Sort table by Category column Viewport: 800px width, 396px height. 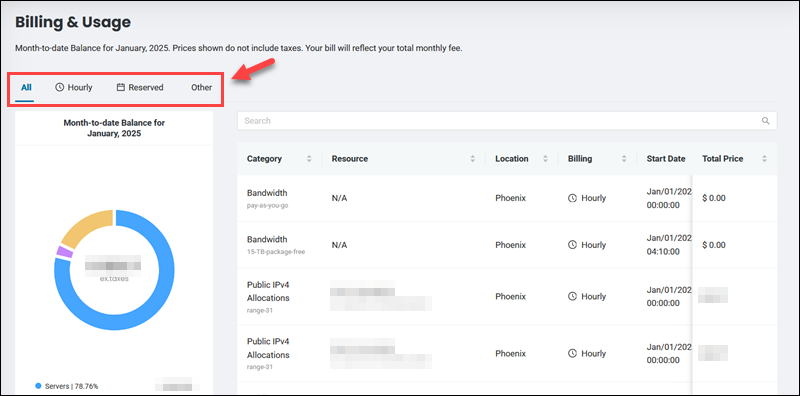click(x=309, y=159)
